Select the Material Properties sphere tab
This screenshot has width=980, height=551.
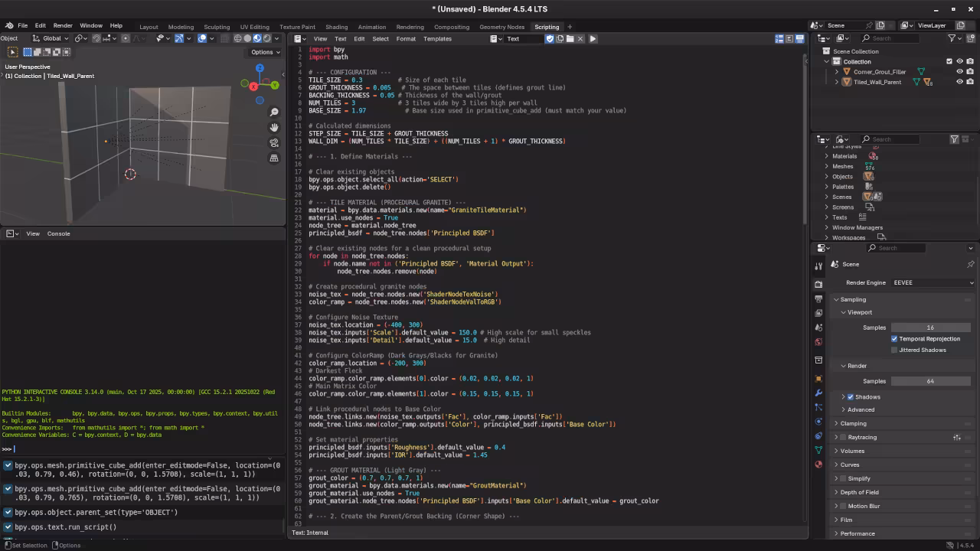tap(818, 464)
